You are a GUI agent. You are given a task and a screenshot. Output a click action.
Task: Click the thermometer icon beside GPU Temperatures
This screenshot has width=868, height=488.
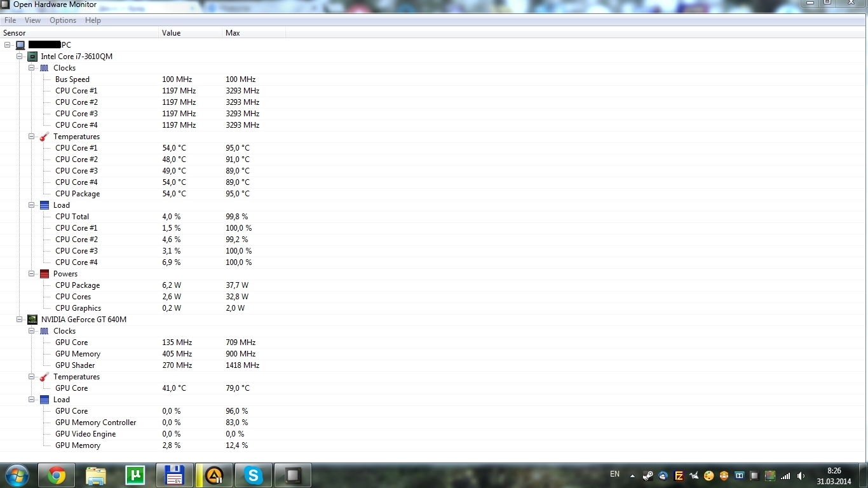click(x=44, y=377)
